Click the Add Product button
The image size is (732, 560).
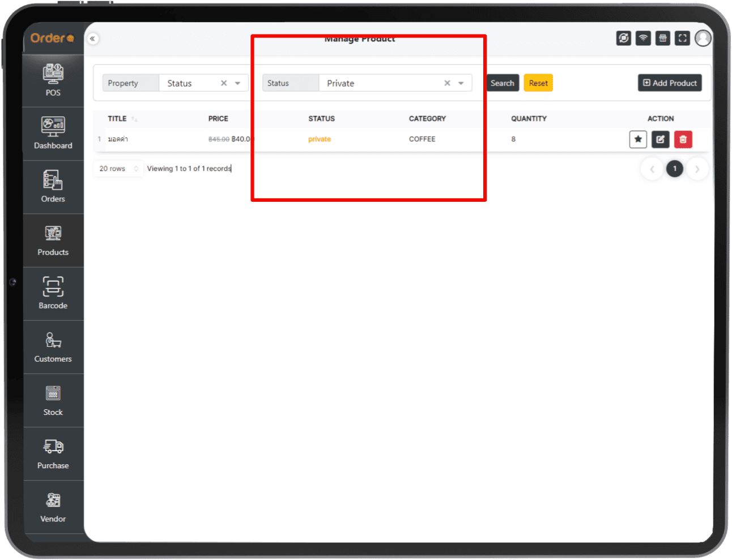click(x=670, y=83)
